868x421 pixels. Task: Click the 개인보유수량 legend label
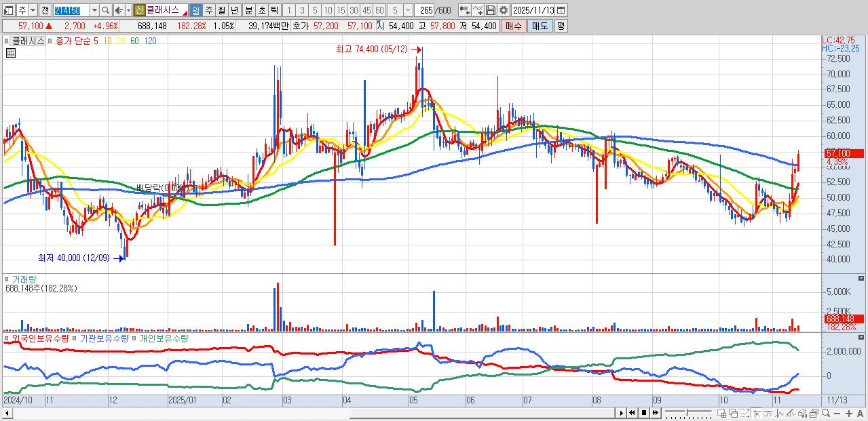click(x=164, y=338)
